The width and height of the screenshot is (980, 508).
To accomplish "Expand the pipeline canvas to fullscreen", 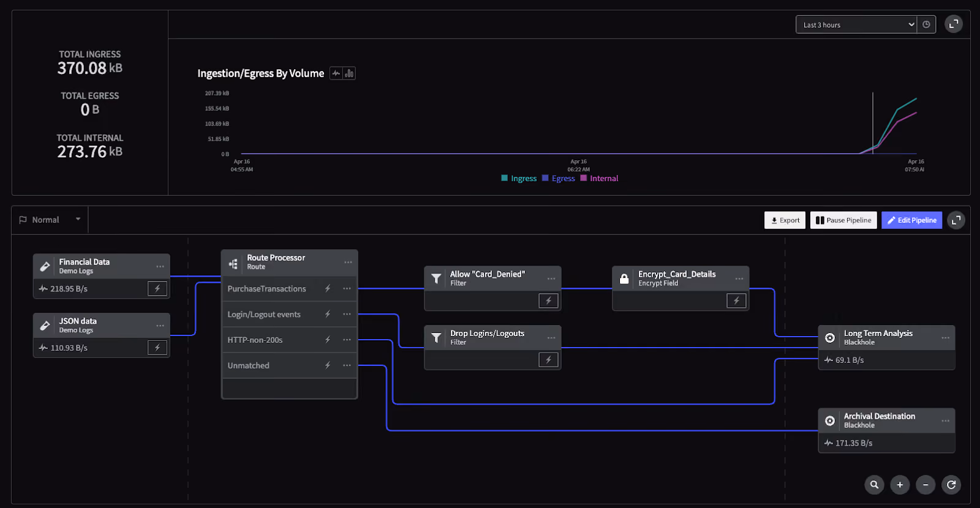I will (x=956, y=220).
